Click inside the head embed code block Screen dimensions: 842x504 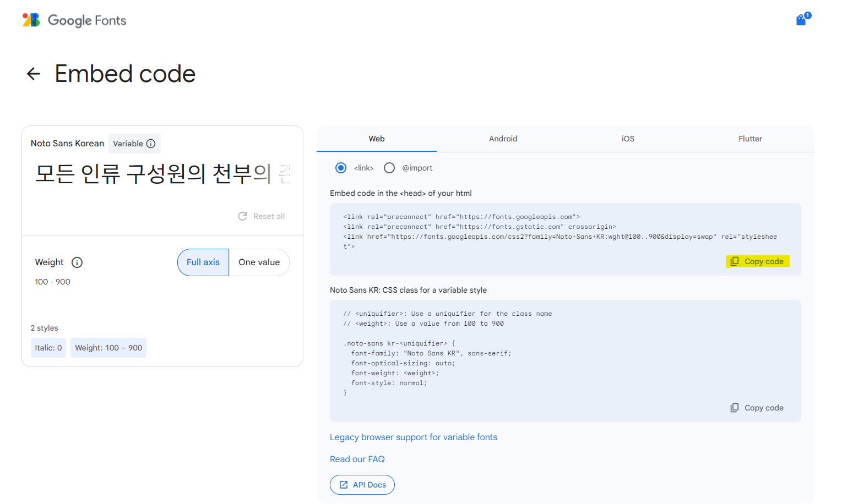tap(566, 239)
